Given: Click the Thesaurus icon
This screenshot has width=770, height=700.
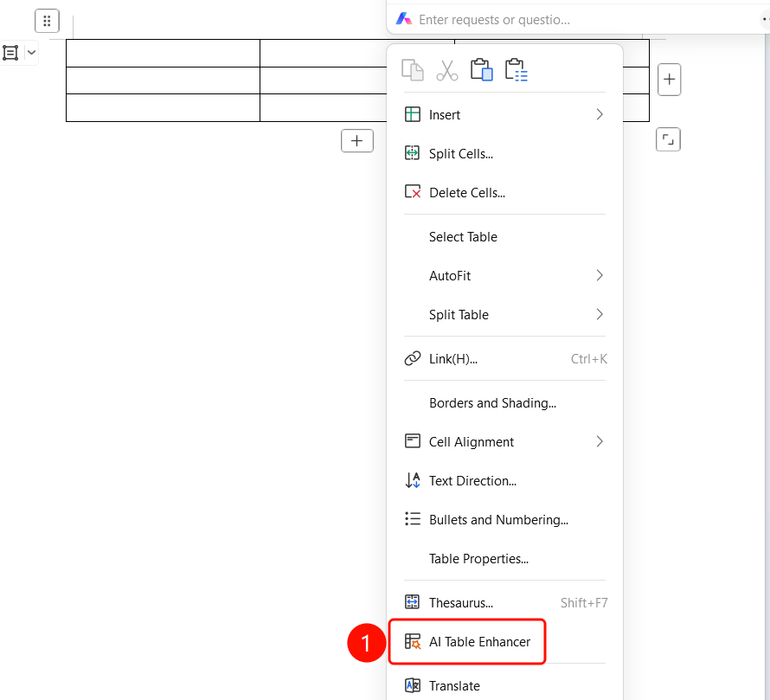Looking at the screenshot, I should pyautogui.click(x=413, y=601).
